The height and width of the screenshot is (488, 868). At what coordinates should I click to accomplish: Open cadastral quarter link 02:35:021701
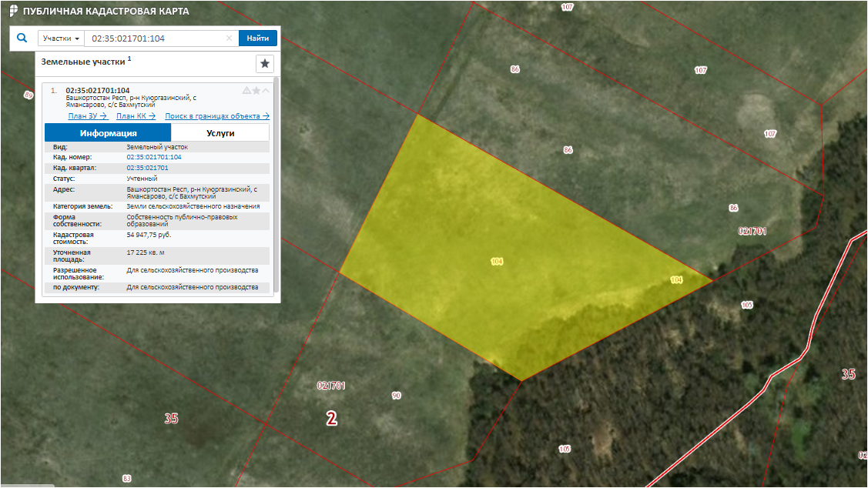[x=147, y=167]
